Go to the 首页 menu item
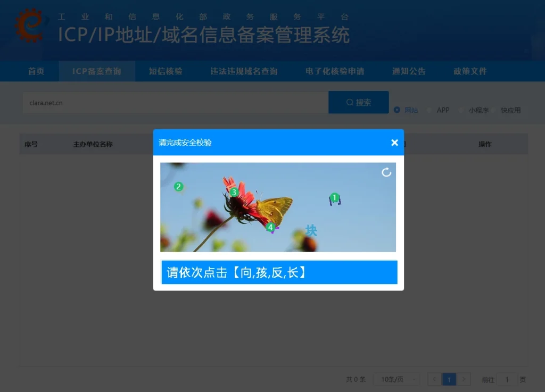Screen dimensions: 545x392 point(36,71)
